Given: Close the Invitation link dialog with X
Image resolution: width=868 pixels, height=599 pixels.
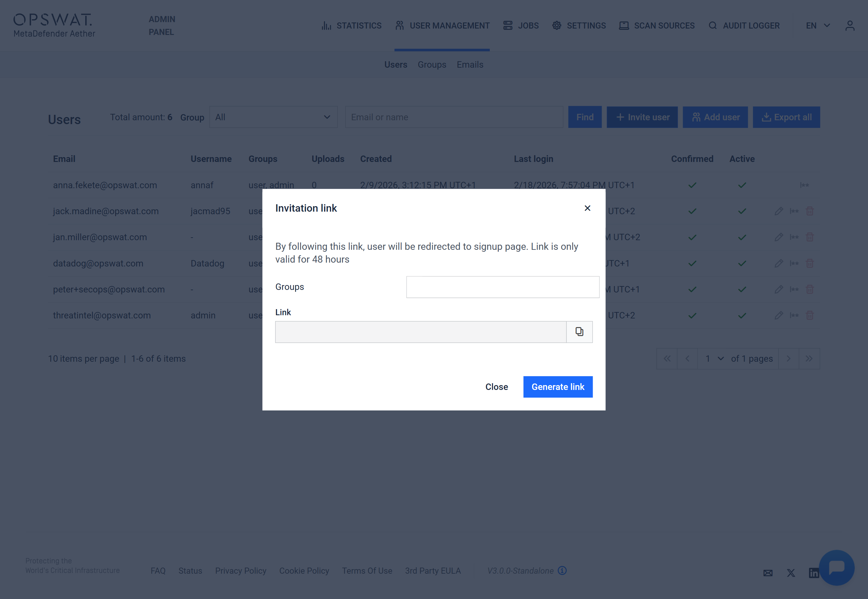Looking at the screenshot, I should (588, 208).
